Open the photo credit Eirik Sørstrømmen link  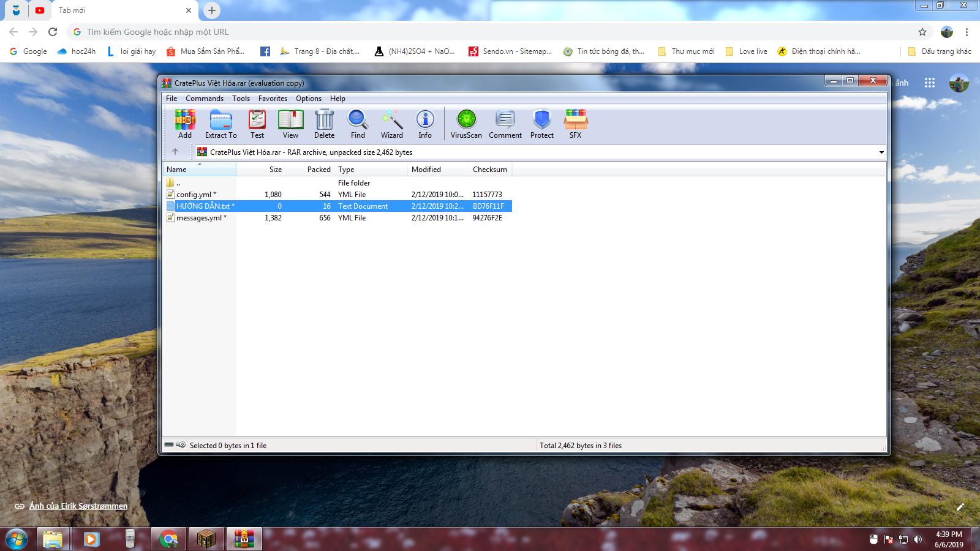78,506
